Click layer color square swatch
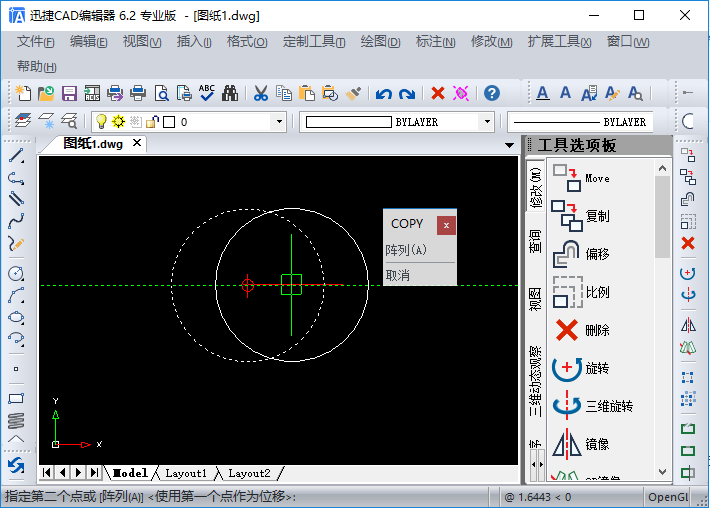This screenshot has height=510, width=710. (169, 122)
